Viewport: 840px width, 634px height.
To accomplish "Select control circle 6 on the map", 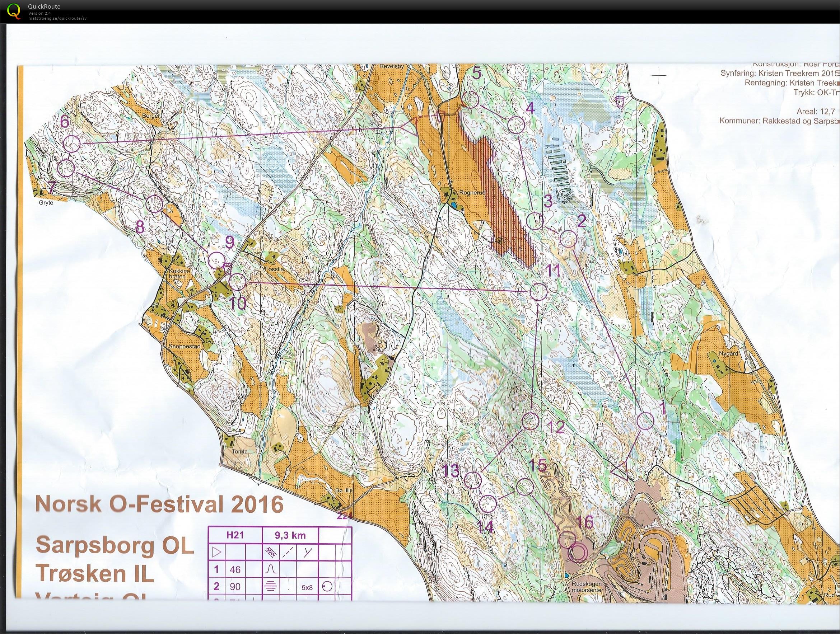I will click(72, 144).
